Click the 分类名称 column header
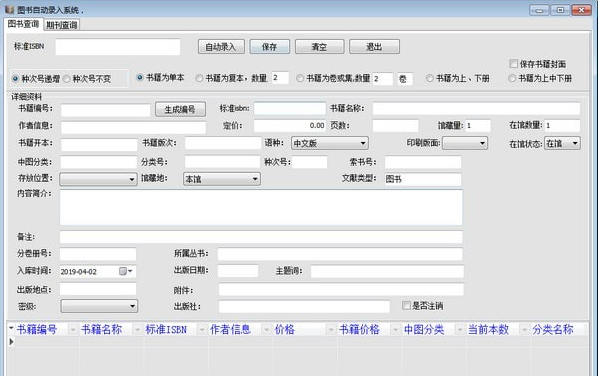Screen dimensions: 600x376 (553, 329)
